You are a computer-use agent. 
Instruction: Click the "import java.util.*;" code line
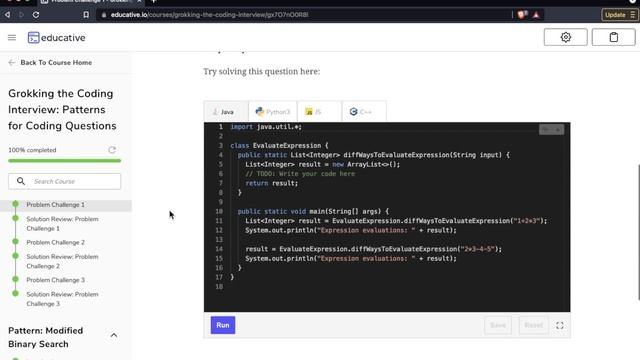(x=266, y=127)
